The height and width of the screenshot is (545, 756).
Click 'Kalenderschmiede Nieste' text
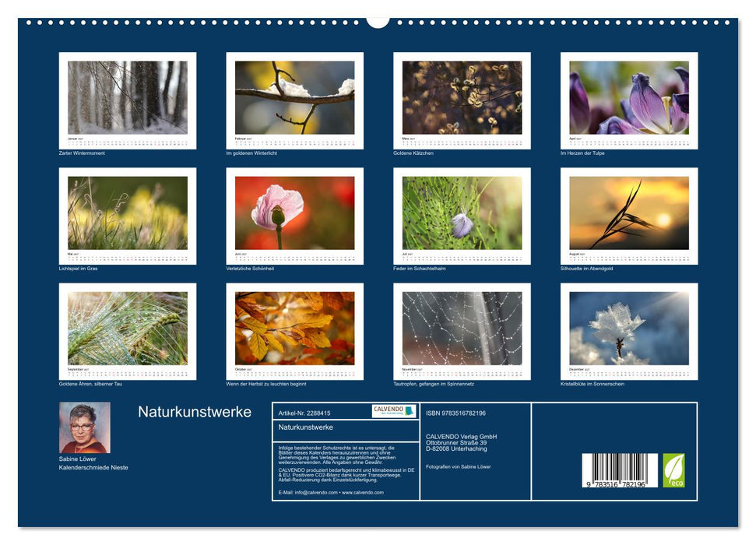click(93, 468)
